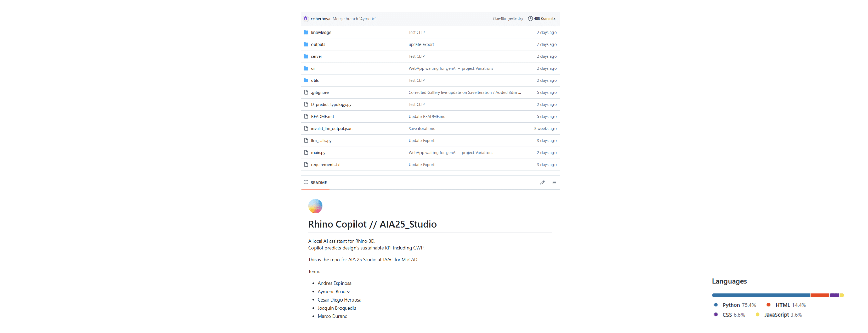Click the README book icon

click(306, 182)
